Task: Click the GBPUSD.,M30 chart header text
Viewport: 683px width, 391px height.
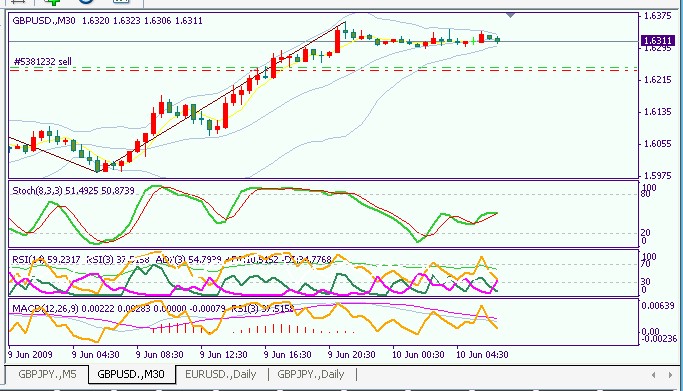Action: [108, 20]
